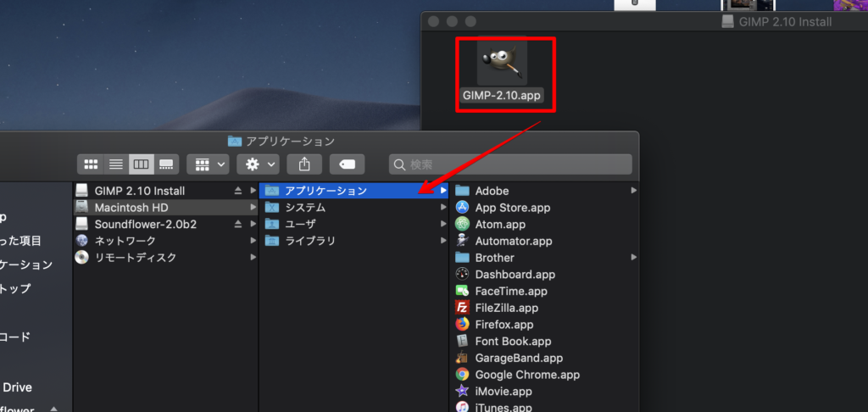Select the GIMP 2.10 Install volume
The image size is (868, 412).
click(x=166, y=191)
